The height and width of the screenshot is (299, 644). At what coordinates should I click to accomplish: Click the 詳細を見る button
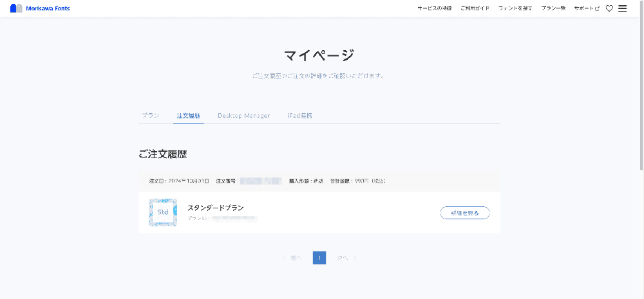point(464,213)
